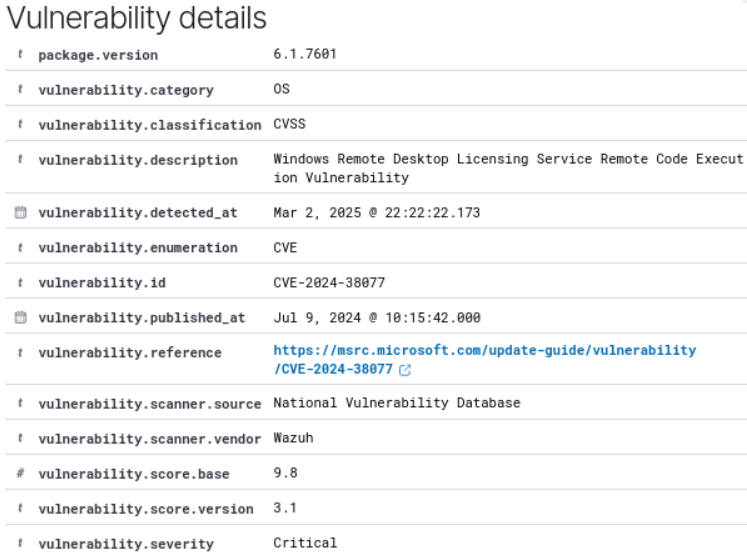Click the National Vulnerability Database value
The height and width of the screenshot is (557, 747).
click(x=397, y=403)
